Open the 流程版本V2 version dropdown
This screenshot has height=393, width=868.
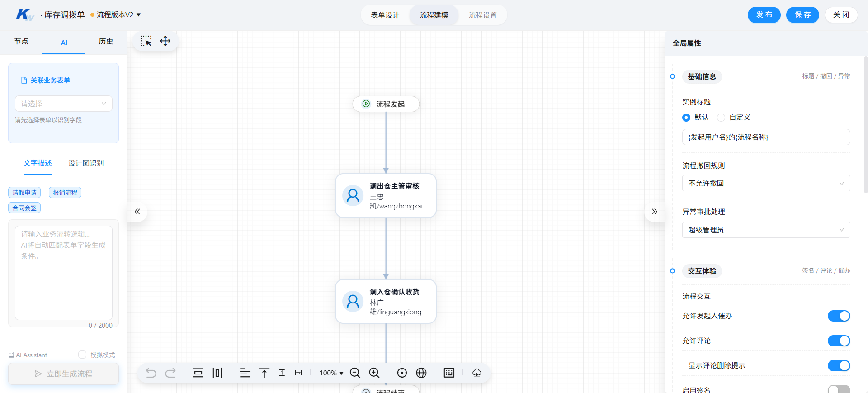pyautogui.click(x=116, y=15)
